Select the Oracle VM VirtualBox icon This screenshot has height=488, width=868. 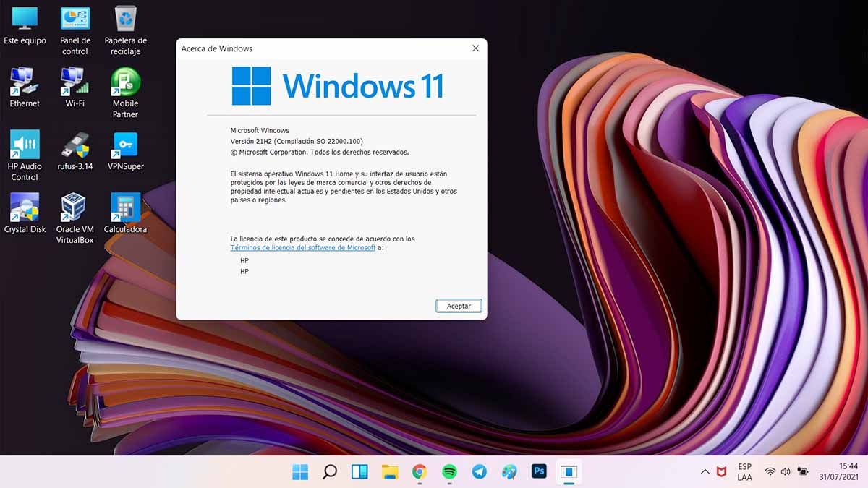[x=75, y=219]
